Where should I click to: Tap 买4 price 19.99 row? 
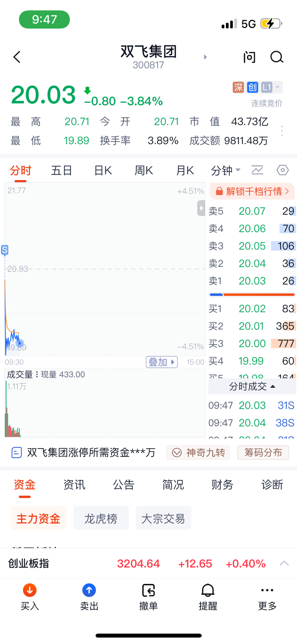[x=252, y=361]
